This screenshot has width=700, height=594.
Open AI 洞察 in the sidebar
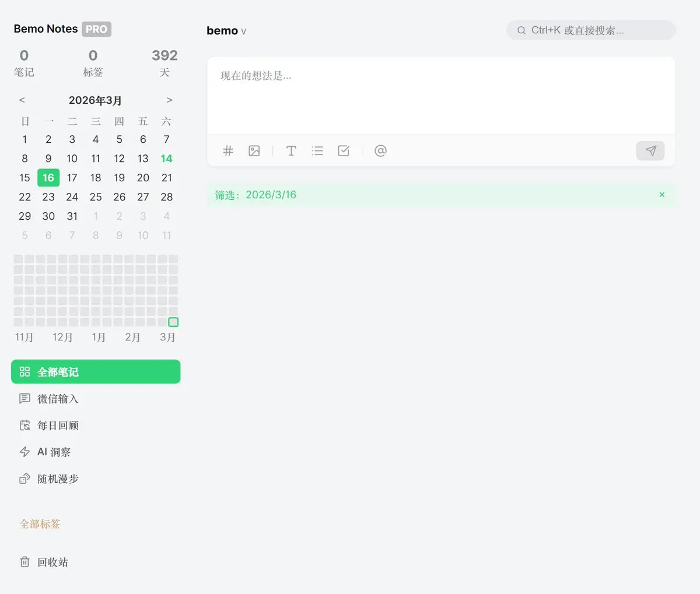click(96, 452)
